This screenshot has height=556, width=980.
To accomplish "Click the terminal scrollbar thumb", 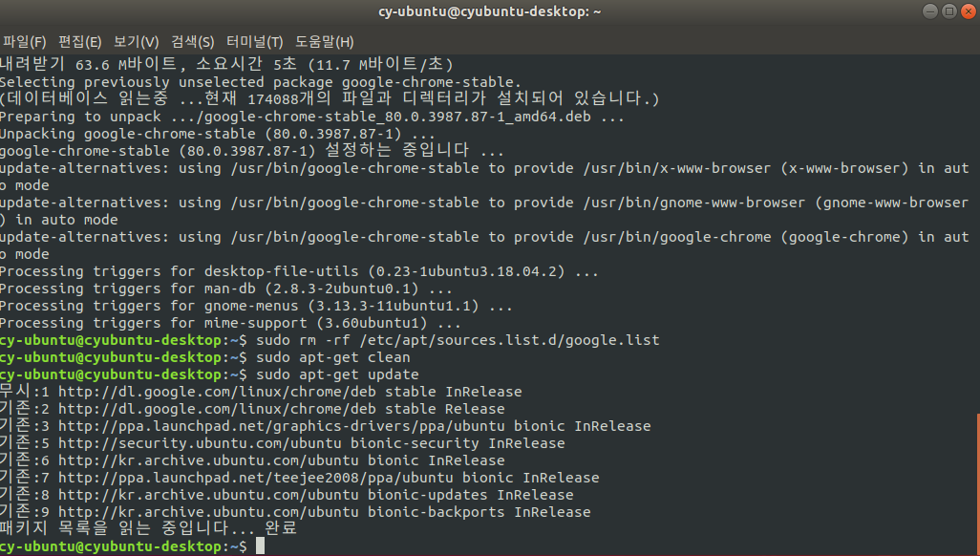I will (978, 482).
